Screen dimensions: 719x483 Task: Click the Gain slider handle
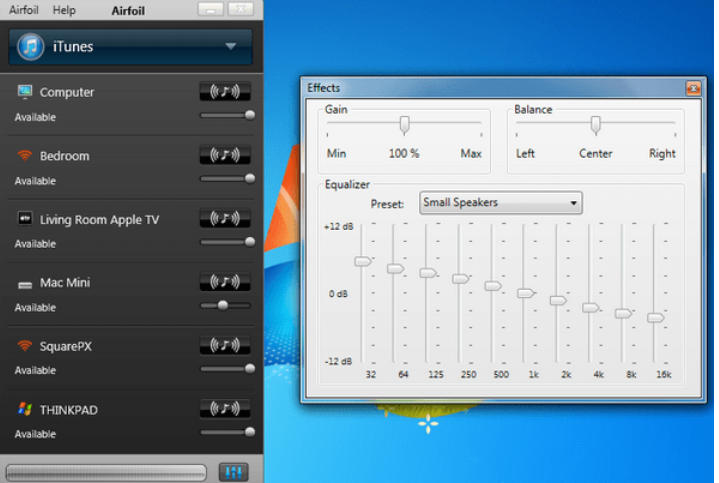tap(405, 125)
